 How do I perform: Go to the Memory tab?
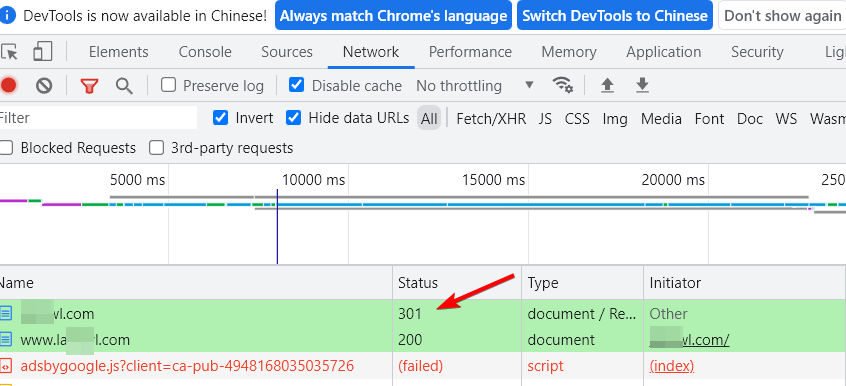[x=569, y=52]
